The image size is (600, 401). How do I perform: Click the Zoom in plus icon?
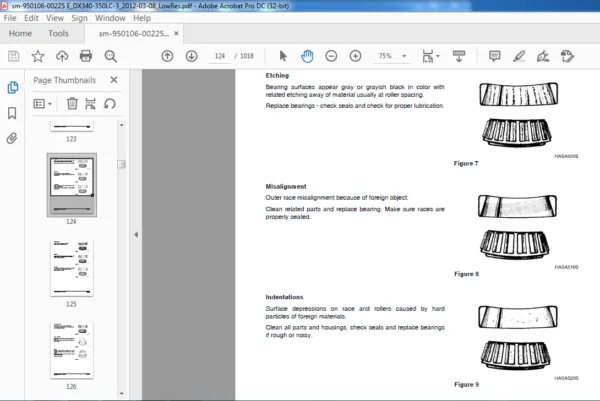click(355, 56)
